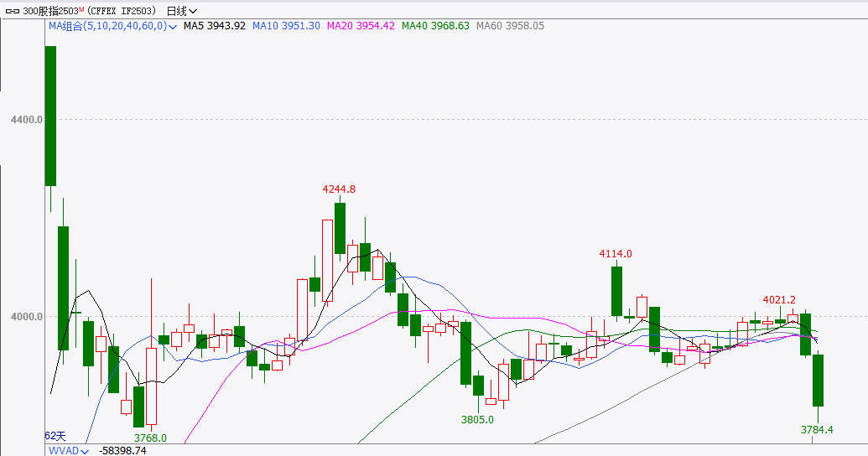Viewport: 868px width, 456px height.
Task: Click the 4021.2 high price label
Action: click(x=779, y=300)
